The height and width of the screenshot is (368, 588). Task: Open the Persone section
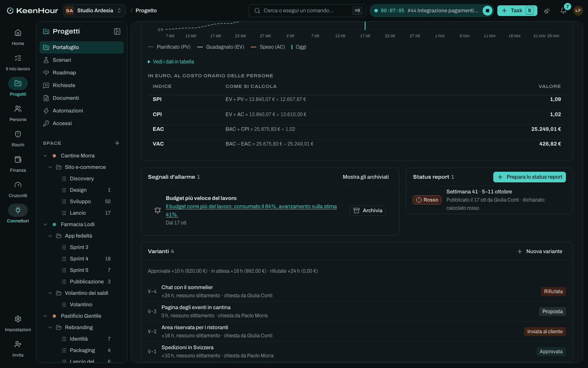pyautogui.click(x=18, y=113)
